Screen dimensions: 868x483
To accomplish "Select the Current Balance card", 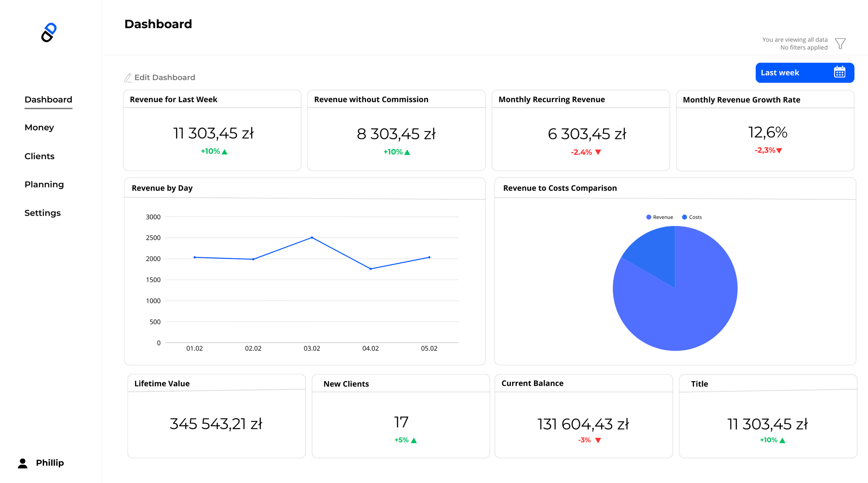I will 583,416.
